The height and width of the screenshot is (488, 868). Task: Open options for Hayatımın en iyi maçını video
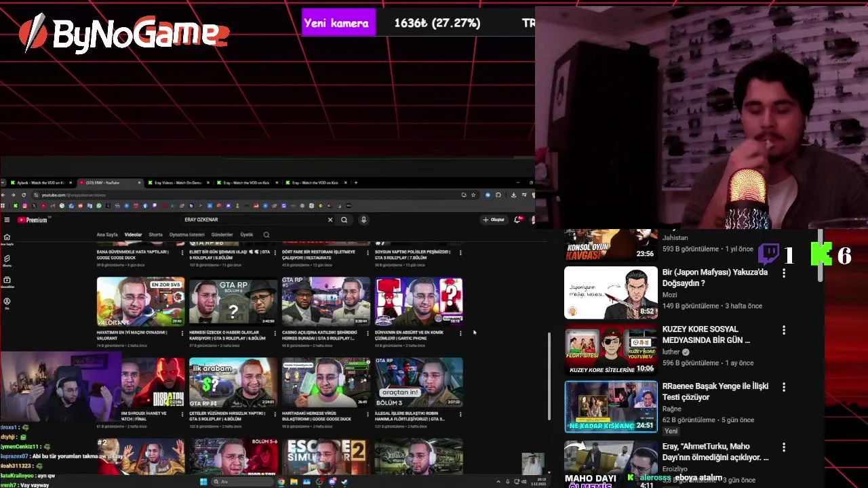tap(182, 333)
